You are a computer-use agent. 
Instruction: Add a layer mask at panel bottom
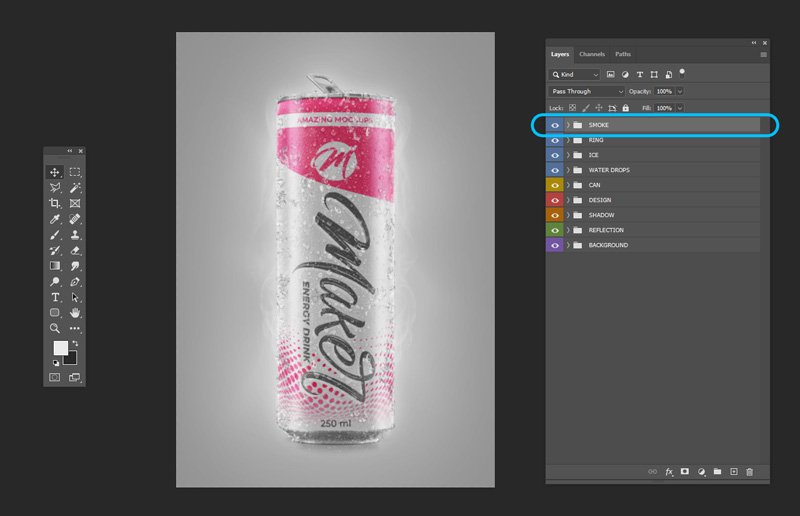tap(685, 472)
